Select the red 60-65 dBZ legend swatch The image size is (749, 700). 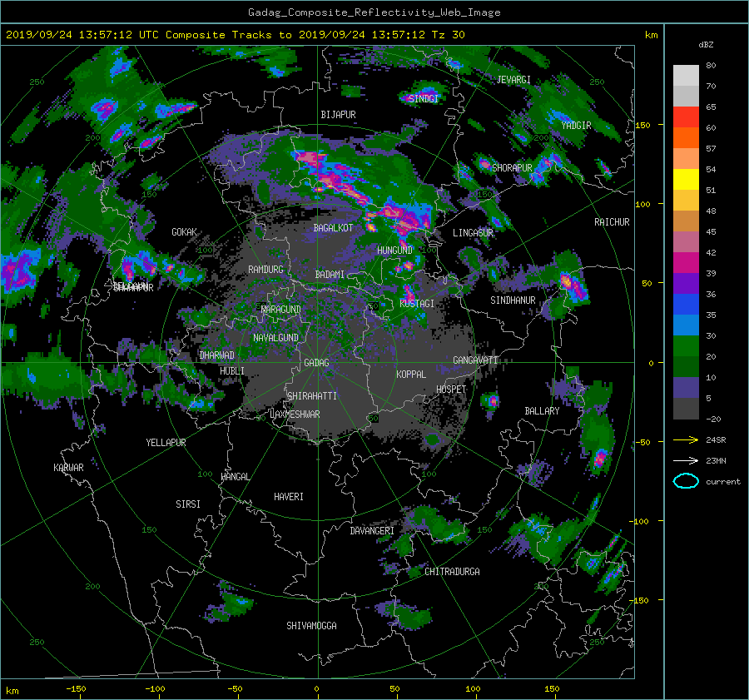point(686,117)
